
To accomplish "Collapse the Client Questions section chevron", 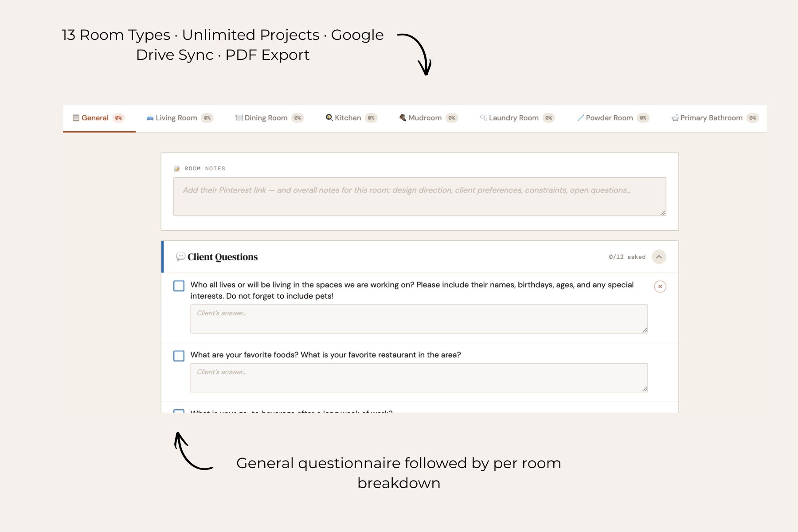I will [659, 257].
